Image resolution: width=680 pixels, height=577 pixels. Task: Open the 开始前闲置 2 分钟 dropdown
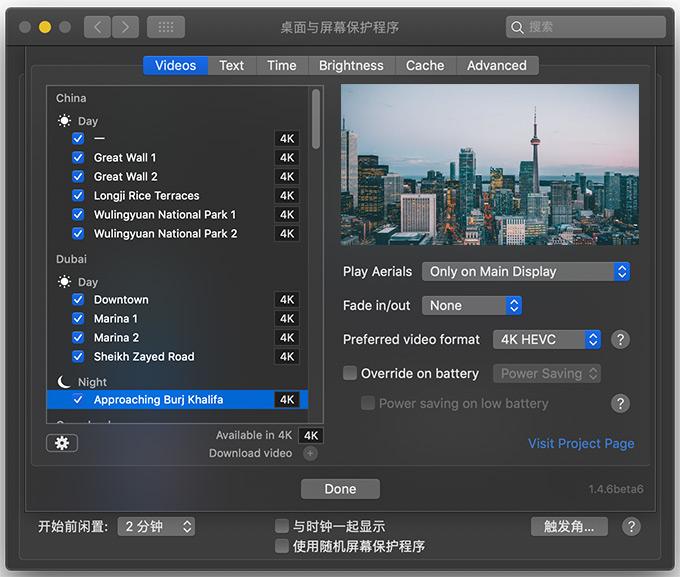tap(156, 527)
